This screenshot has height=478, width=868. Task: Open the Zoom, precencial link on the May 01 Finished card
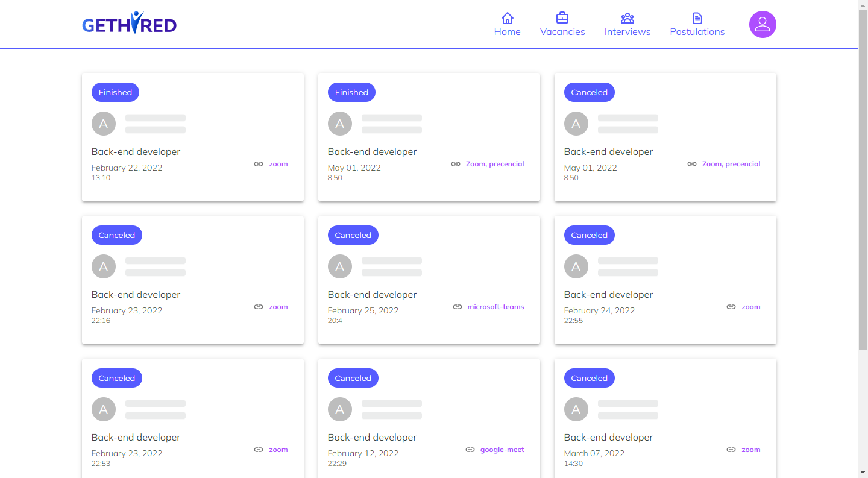495,163
